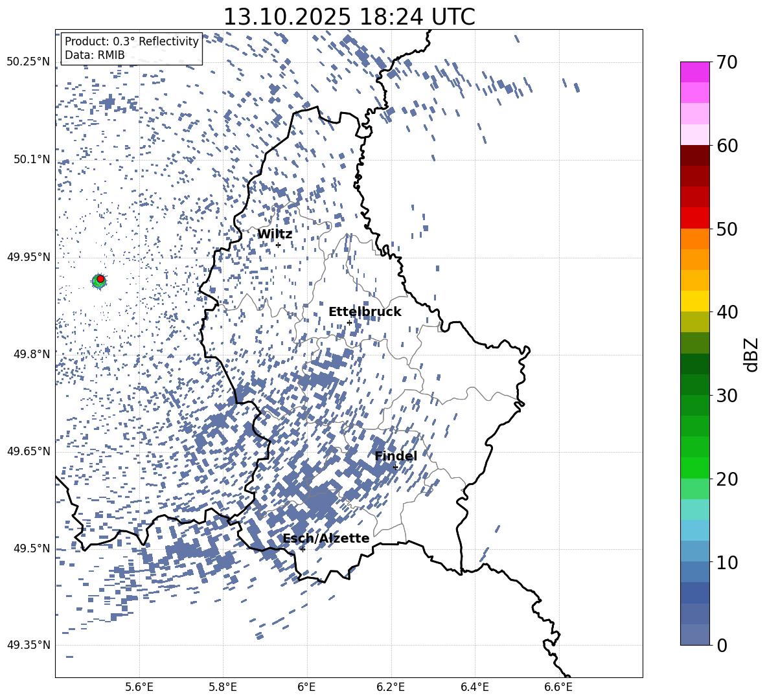The width and height of the screenshot is (767, 700).
Task: Click the colorbar tick label 60
Action: (727, 146)
